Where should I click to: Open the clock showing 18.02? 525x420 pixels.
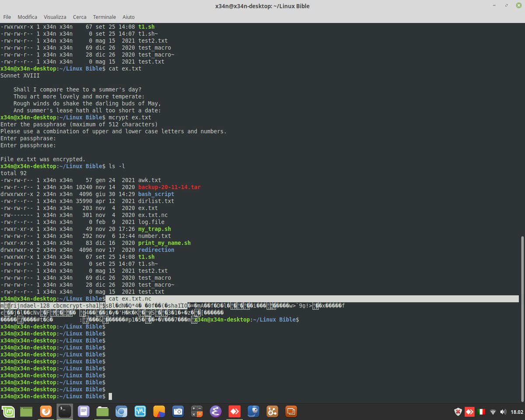(x=517, y=412)
